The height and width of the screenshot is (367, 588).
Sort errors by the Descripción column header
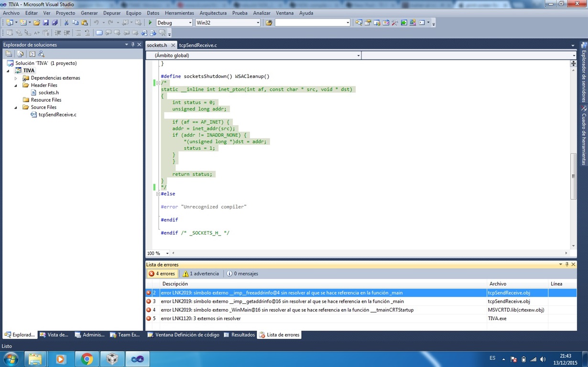323,284
